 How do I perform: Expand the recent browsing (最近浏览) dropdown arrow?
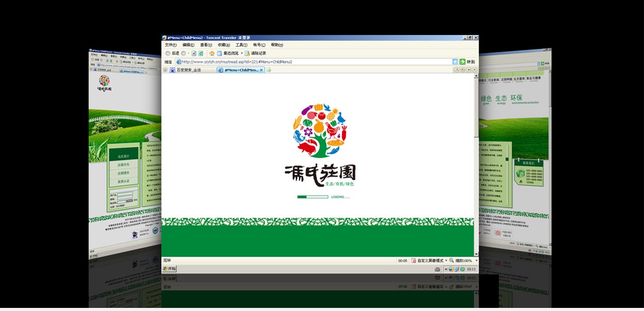[242, 53]
